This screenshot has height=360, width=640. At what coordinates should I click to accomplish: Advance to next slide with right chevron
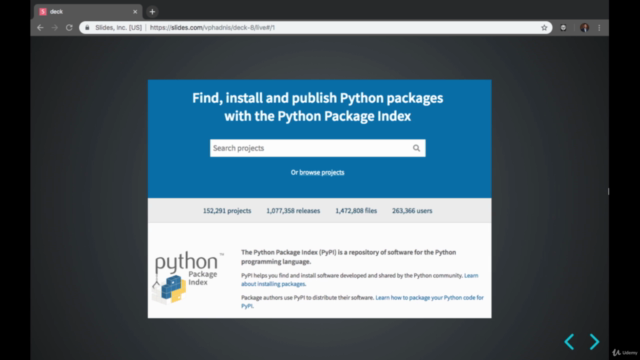tap(594, 342)
